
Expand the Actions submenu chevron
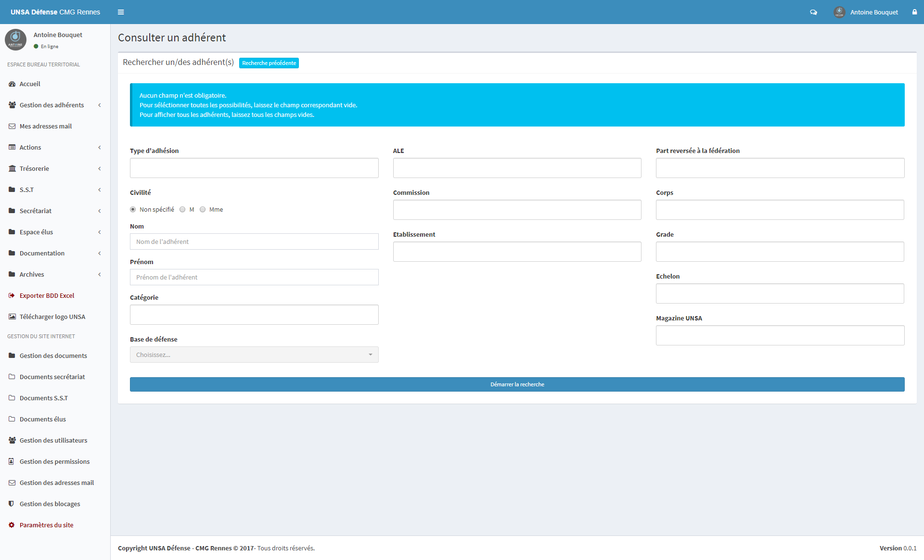coord(100,147)
